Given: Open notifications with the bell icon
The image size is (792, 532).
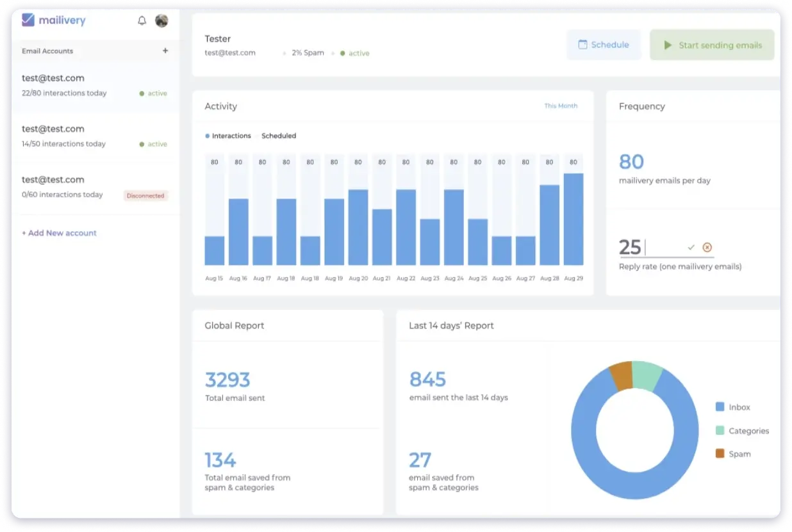Looking at the screenshot, I should (142, 20).
